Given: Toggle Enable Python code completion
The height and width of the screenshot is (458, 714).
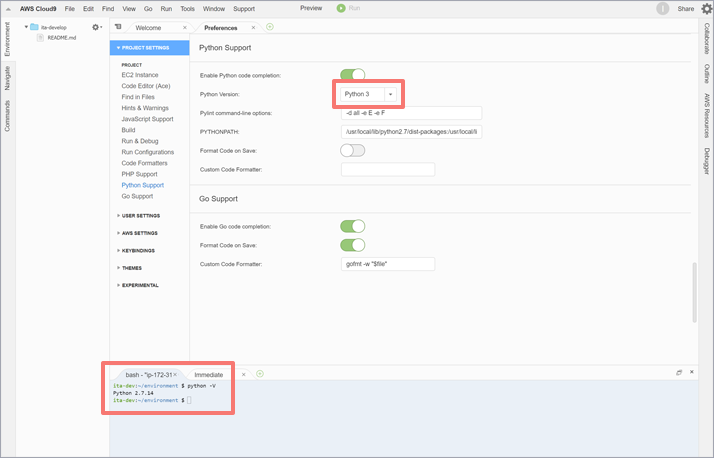Looking at the screenshot, I should click(352, 75).
